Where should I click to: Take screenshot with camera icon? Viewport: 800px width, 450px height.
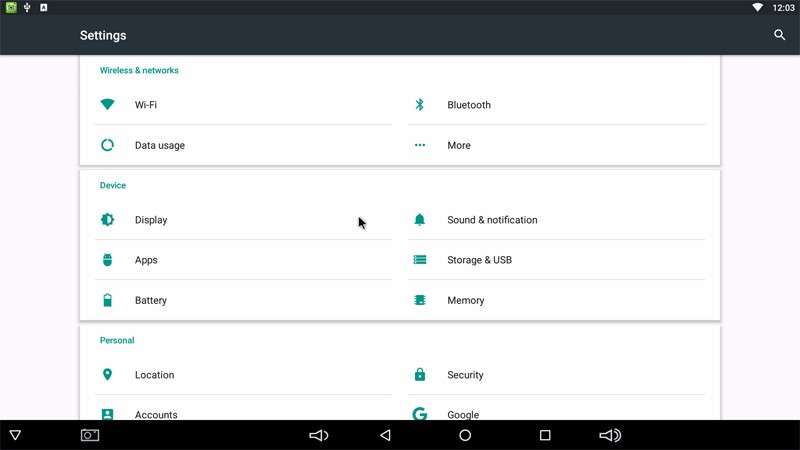point(90,435)
